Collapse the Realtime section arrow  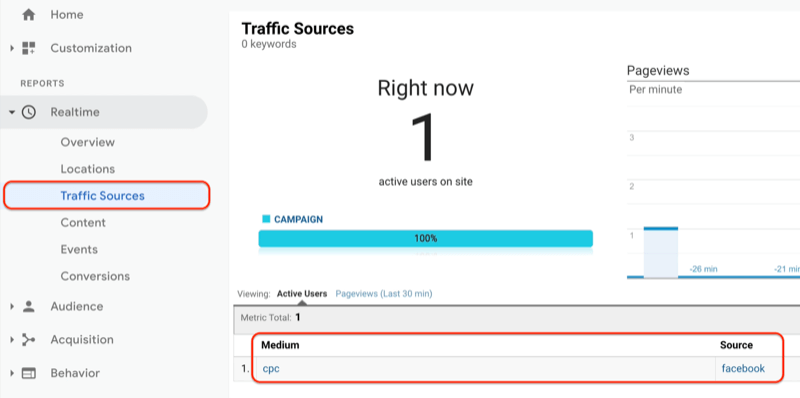point(12,112)
